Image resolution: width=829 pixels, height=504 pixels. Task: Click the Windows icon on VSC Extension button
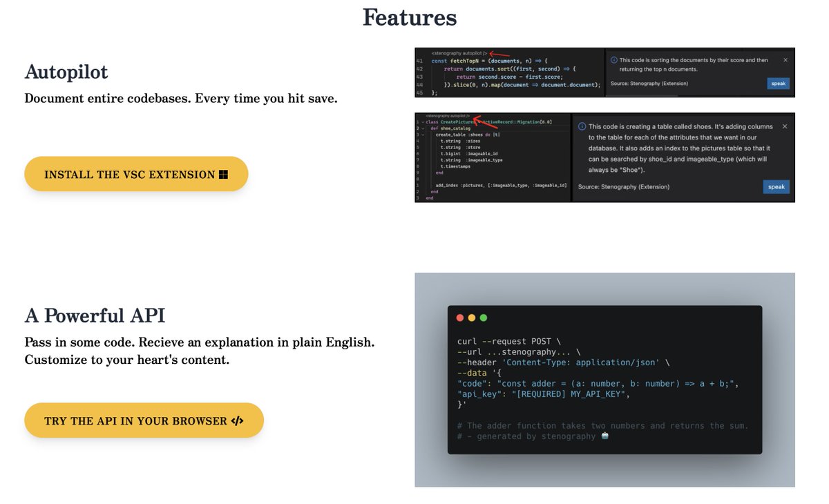(x=223, y=175)
